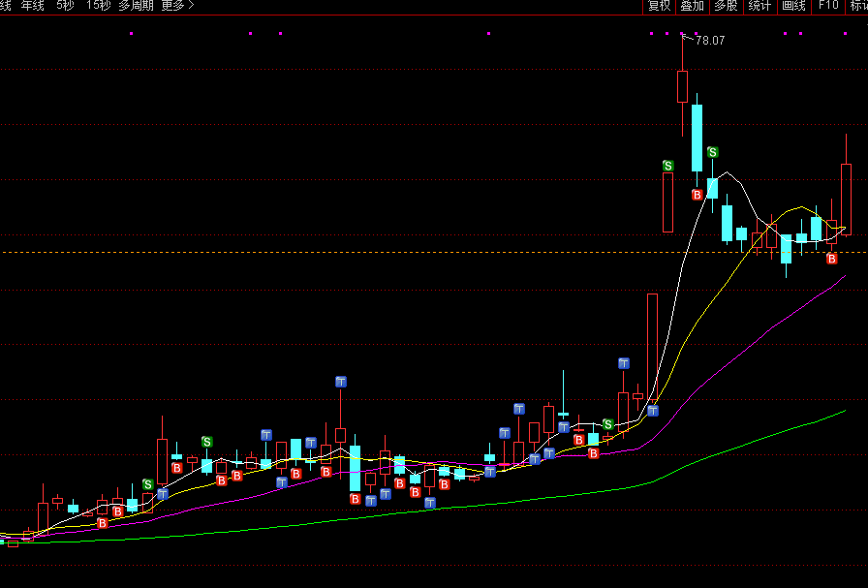Click the green long-term moving average line
The width and height of the screenshot is (868, 588).
click(432, 510)
